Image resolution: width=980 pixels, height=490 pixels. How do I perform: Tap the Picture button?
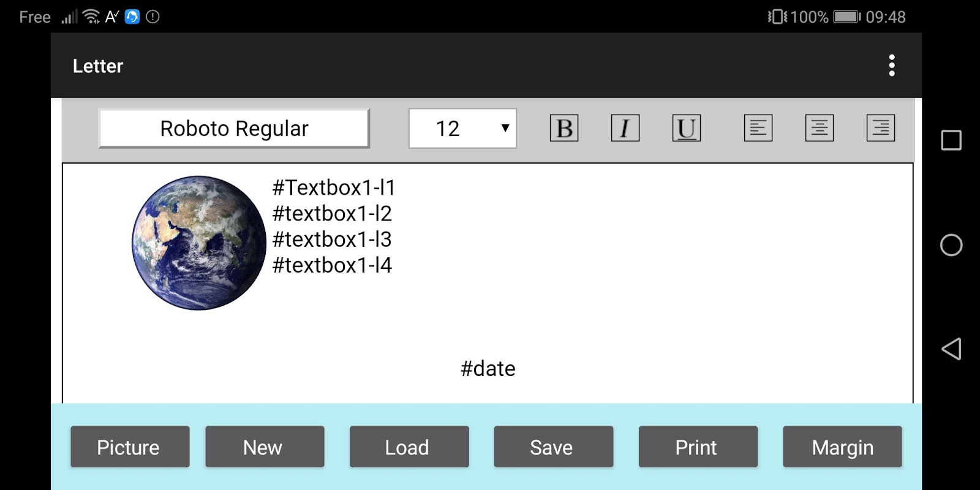(x=130, y=447)
